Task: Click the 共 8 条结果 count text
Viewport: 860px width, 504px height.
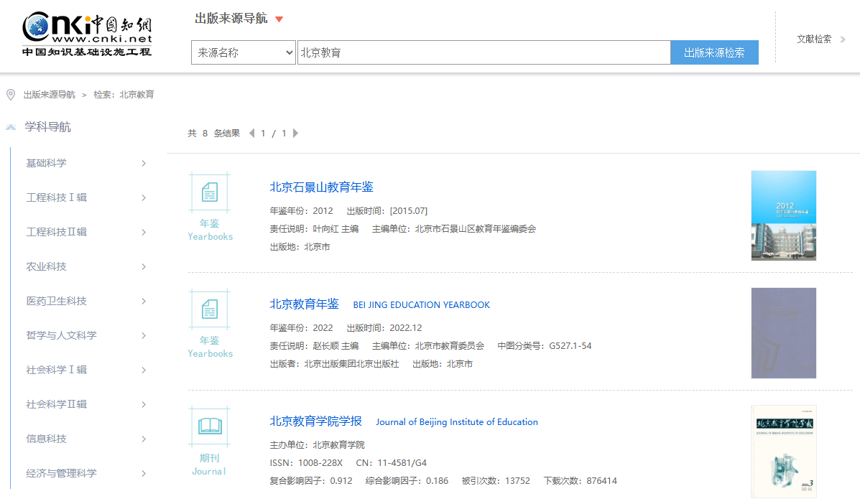Action: [x=214, y=133]
